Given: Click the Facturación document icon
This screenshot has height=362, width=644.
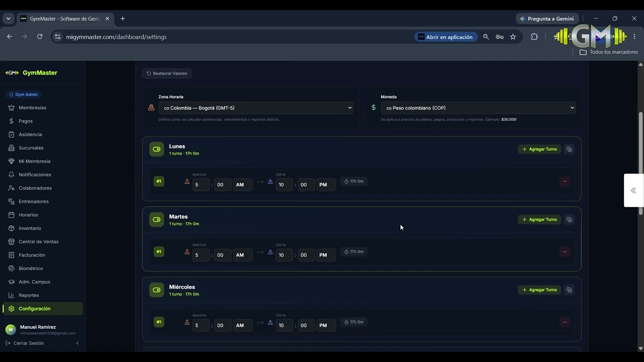Looking at the screenshot, I should click(x=12, y=255).
